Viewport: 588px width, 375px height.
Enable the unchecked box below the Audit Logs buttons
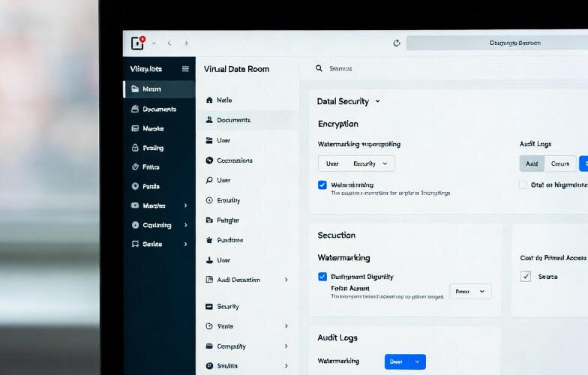pos(523,184)
